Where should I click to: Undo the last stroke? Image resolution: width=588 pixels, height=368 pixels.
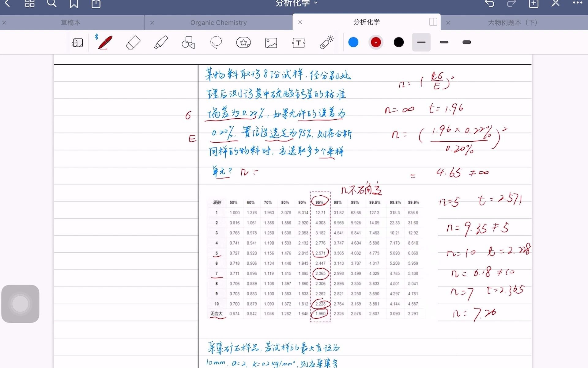(x=489, y=3)
